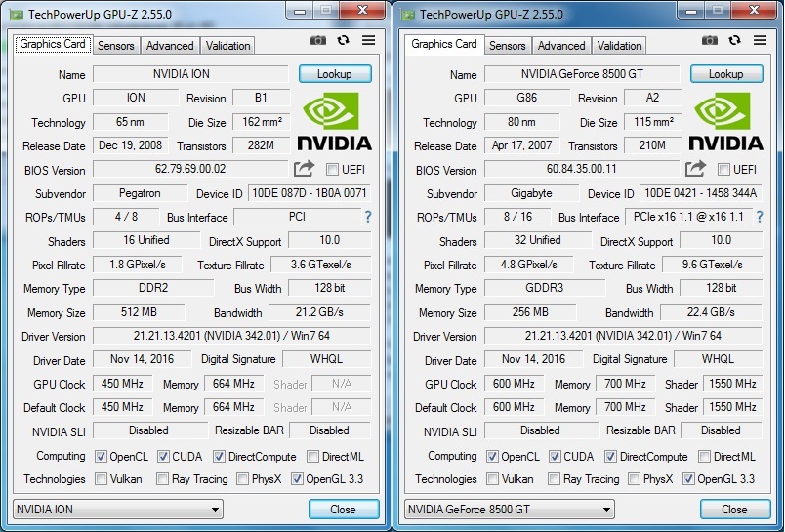Screen dimensions: 785x532
Task: Switch to Advanced tab in 8500 GT window
Action: (x=561, y=46)
